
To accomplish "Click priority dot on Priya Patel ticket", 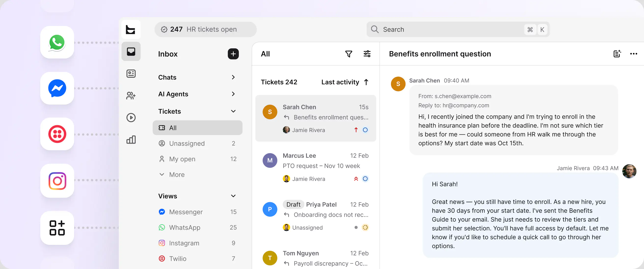I will (x=356, y=228).
